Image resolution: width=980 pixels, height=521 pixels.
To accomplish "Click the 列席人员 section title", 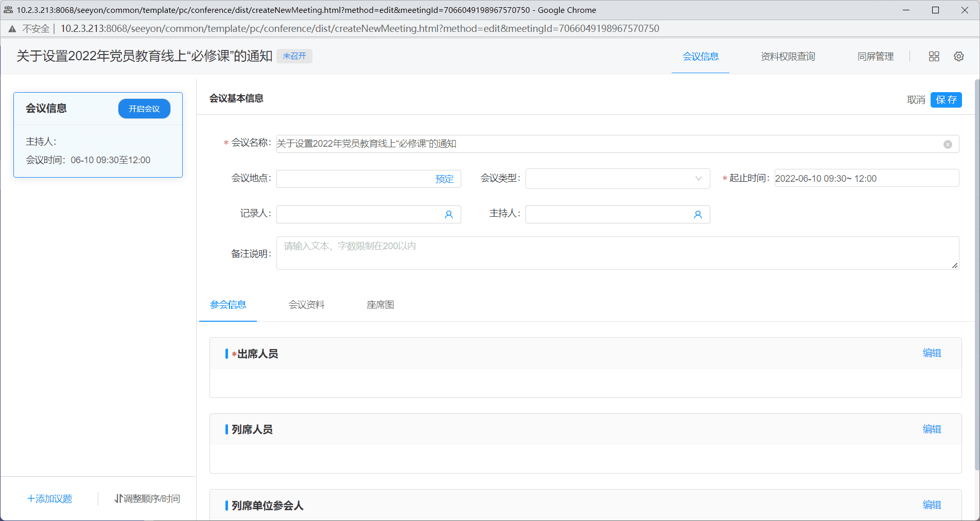I will tap(252, 429).
